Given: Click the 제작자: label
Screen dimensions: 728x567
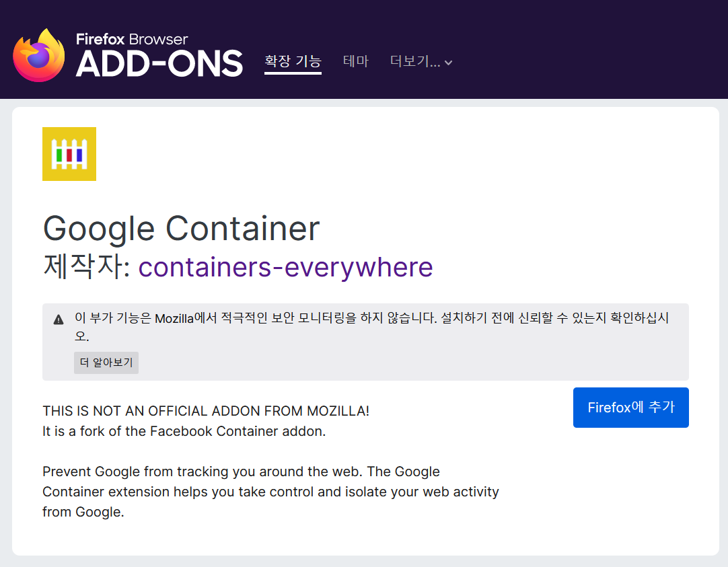Looking at the screenshot, I should pyautogui.click(x=87, y=267).
